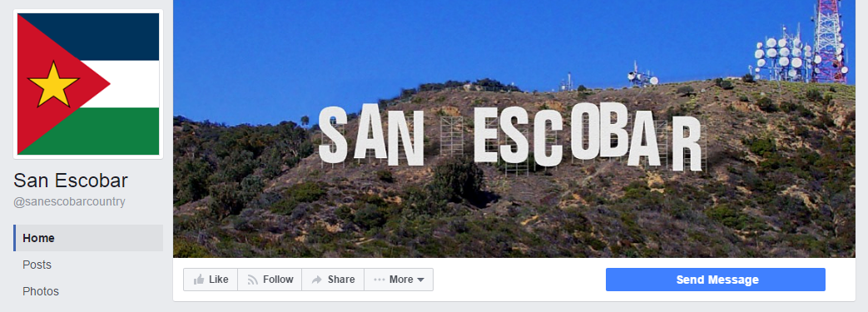Follow the San Escobar page
This screenshot has width=868, height=312.
[270, 280]
